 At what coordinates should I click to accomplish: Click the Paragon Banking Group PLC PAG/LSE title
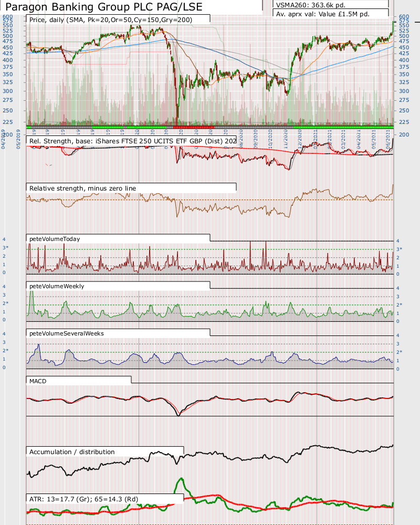click(x=104, y=7)
